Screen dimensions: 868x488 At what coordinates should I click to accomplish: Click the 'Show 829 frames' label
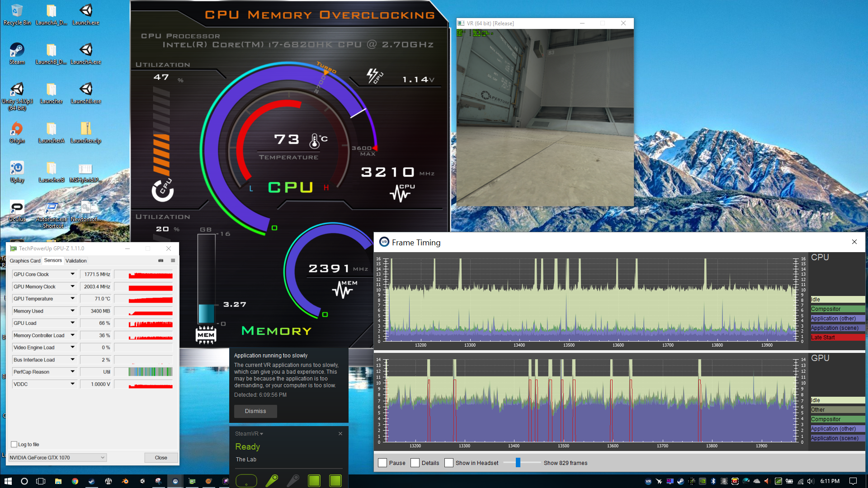565,463
